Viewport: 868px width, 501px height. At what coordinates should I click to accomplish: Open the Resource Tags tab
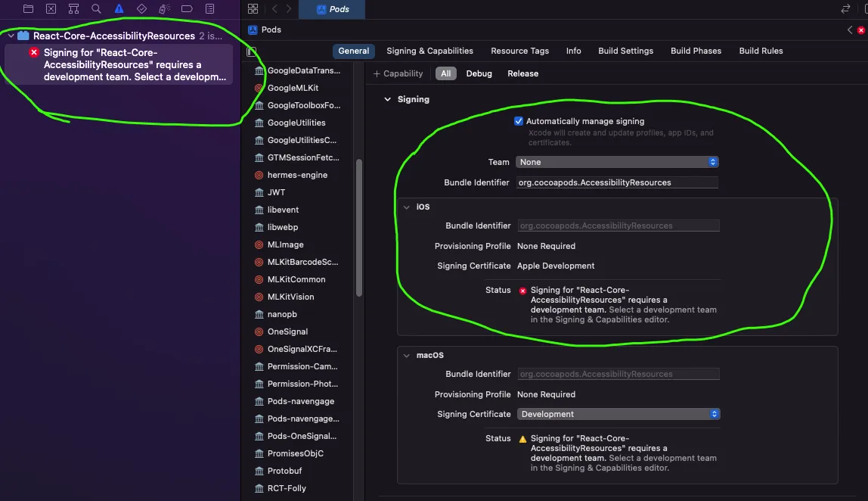519,51
